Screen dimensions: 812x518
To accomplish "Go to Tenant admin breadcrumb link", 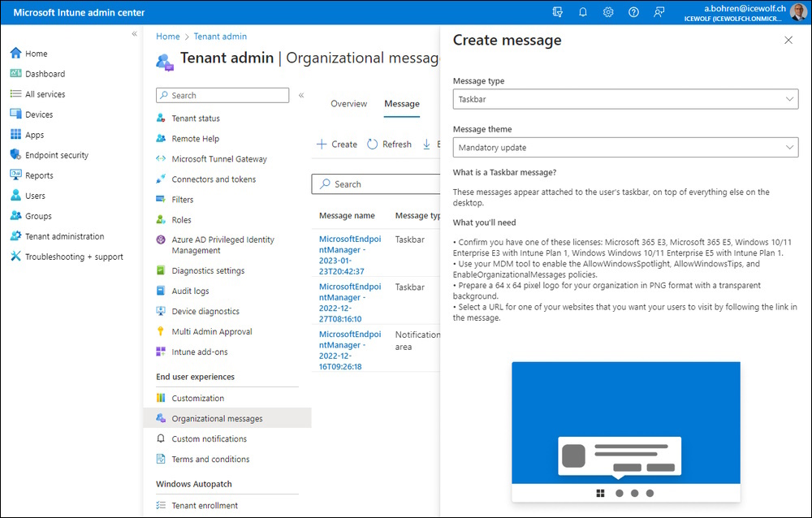I will (x=220, y=37).
